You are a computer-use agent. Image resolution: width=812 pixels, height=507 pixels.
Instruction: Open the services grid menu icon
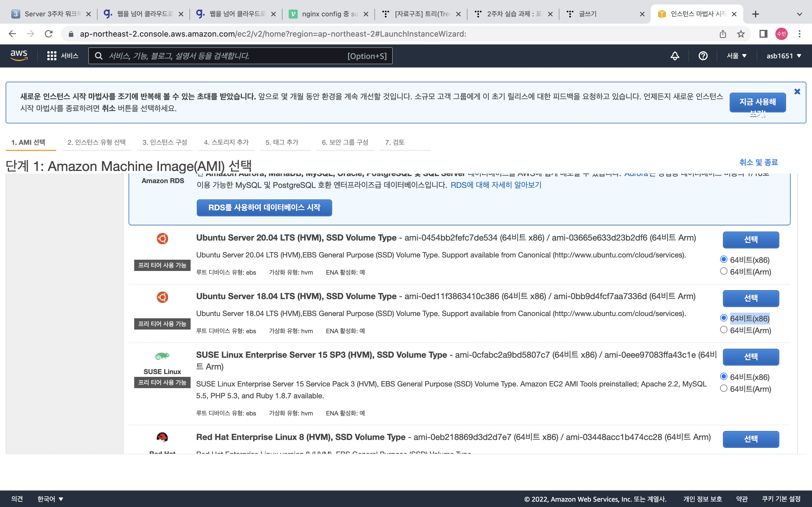click(52, 56)
